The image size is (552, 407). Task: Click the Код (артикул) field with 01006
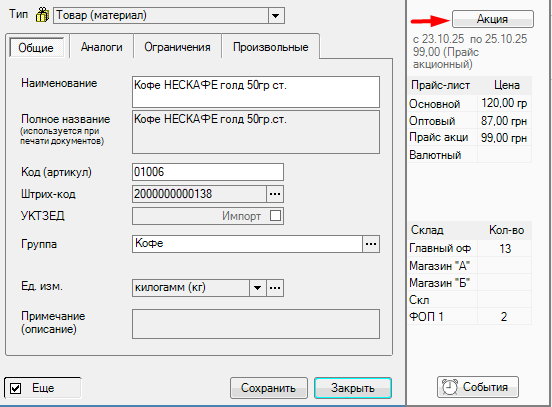(x=208, y=172)
